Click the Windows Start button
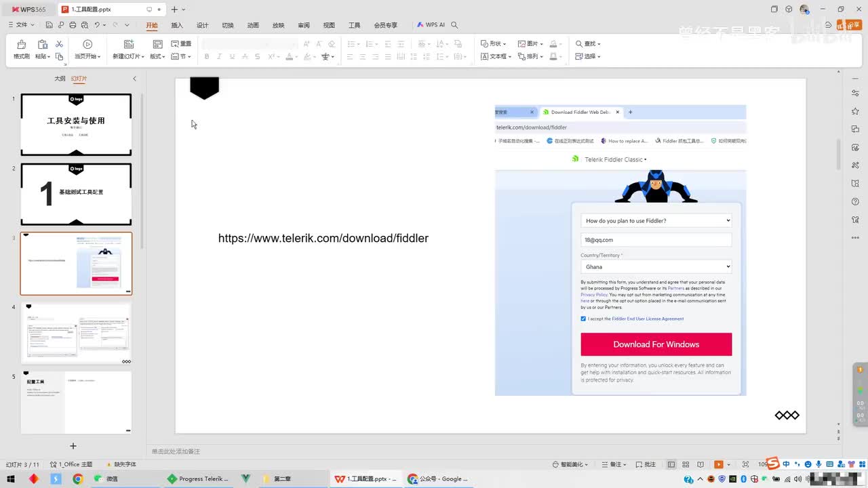 coord(11,479)
